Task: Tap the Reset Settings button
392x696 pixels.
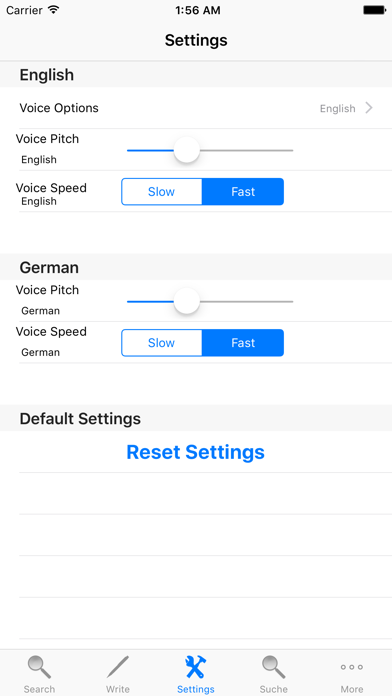Action: tap(195, 452)
